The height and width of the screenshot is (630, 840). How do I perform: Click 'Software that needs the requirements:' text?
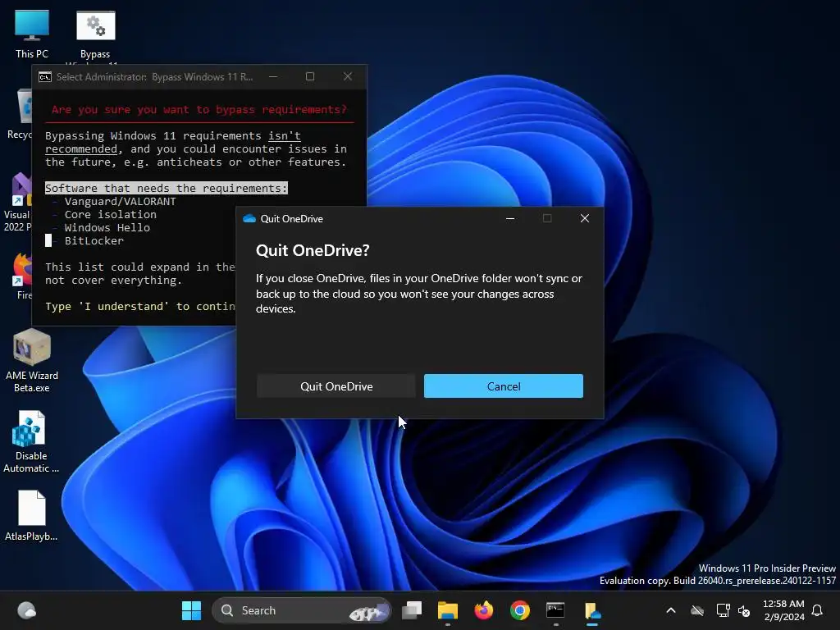[x=166, y=188]
